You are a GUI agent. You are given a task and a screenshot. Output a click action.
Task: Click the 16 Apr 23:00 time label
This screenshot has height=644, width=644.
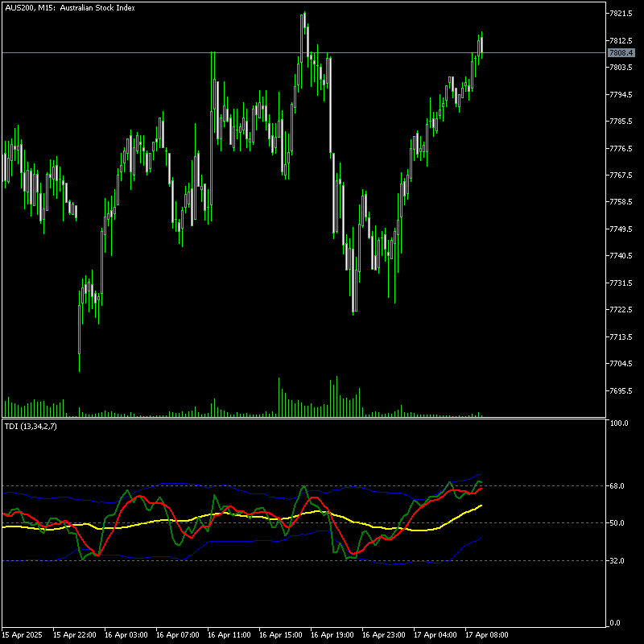pos(383,634)
